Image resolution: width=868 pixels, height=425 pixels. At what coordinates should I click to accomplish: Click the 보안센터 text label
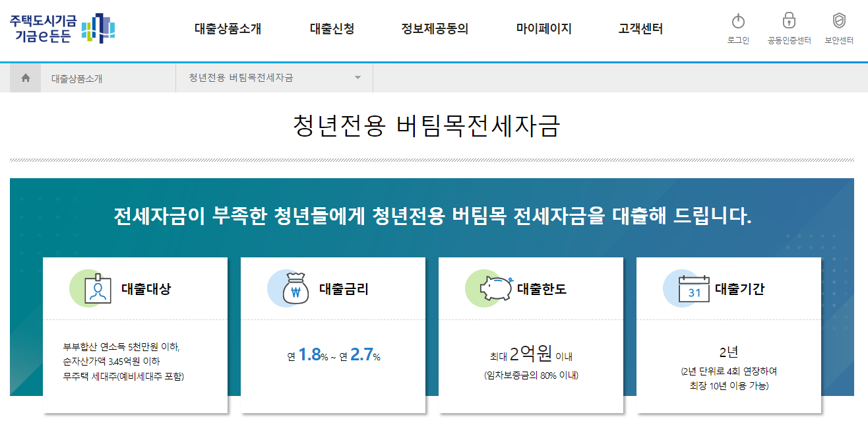click(839, 41)
